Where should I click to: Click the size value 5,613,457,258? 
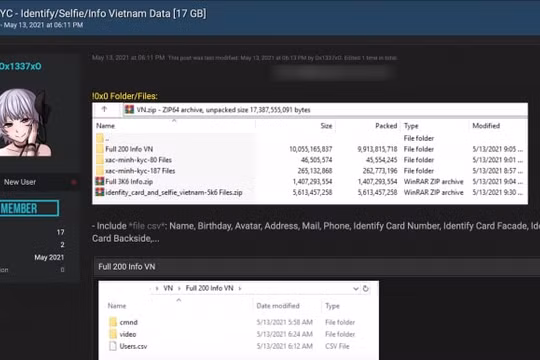point(312,192)
